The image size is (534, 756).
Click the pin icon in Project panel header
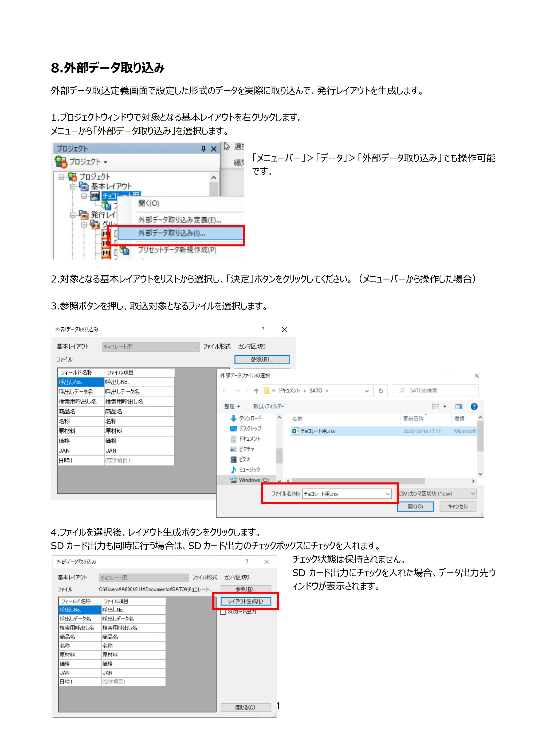[203, 149]
